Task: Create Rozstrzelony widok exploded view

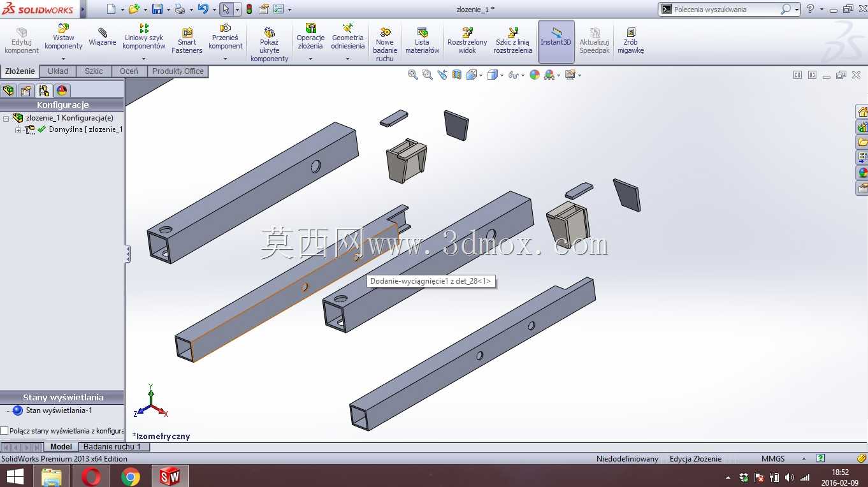Action: tap(467, 41)
